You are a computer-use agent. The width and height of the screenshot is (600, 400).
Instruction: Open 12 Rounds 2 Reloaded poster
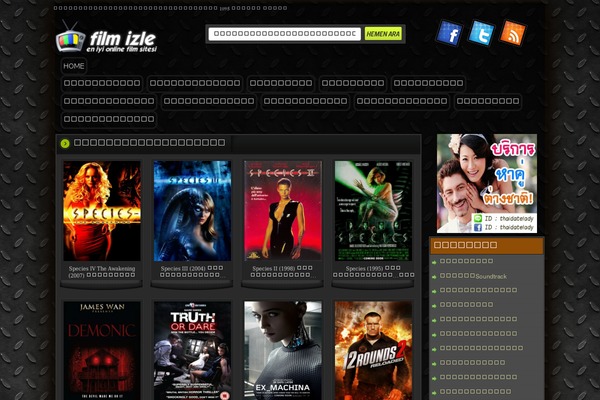point(373,351)
